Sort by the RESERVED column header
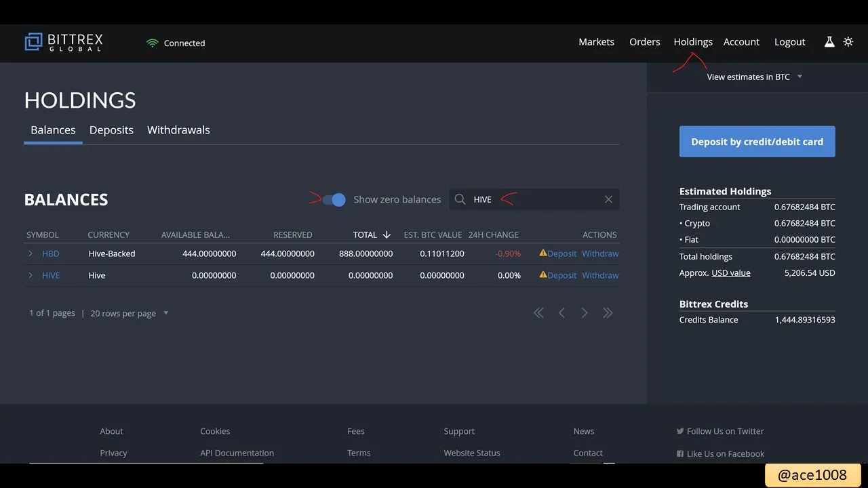The width and height of the screenshot is (868, 488). pyautogui.click(x=293, y=235)
